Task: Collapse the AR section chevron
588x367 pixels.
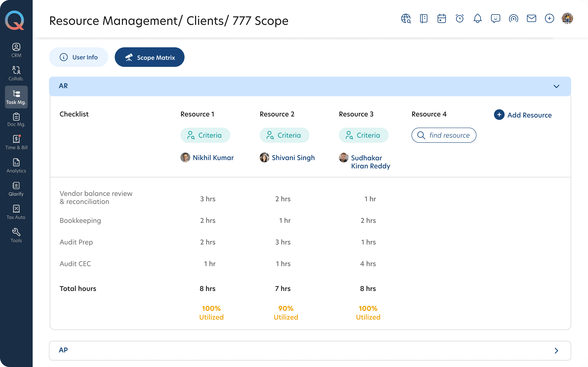Action: tap(556, 86)
